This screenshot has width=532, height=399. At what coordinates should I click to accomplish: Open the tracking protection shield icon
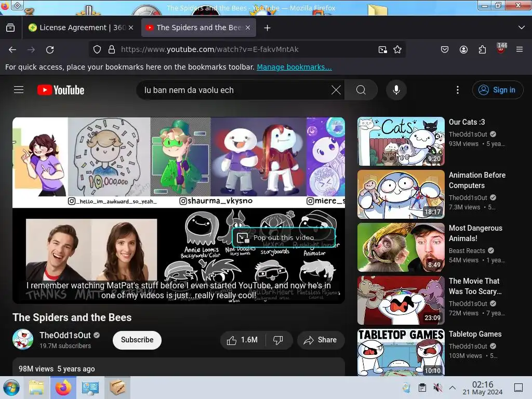[97, 49]
